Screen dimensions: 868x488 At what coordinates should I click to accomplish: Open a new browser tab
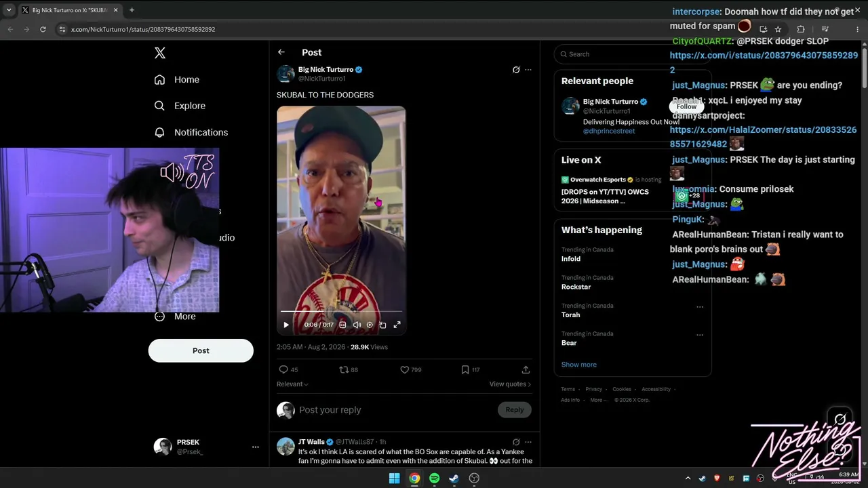(132, 10)
